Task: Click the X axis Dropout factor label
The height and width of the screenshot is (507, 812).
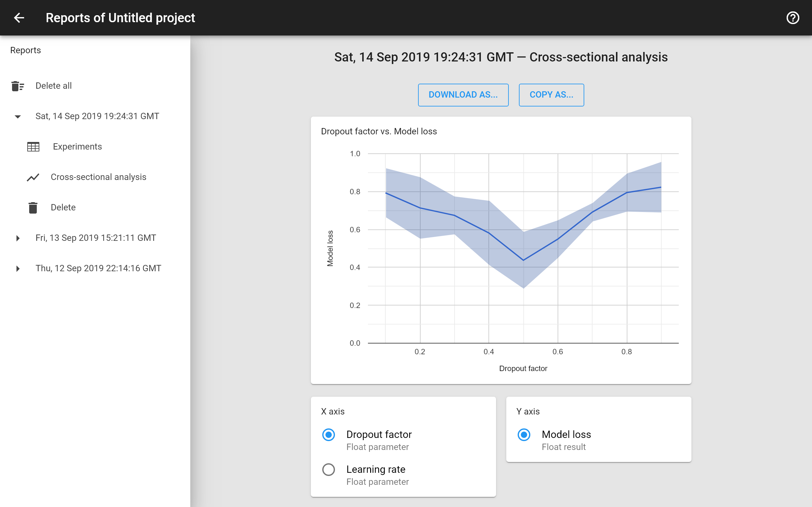Action: [379, 434]
